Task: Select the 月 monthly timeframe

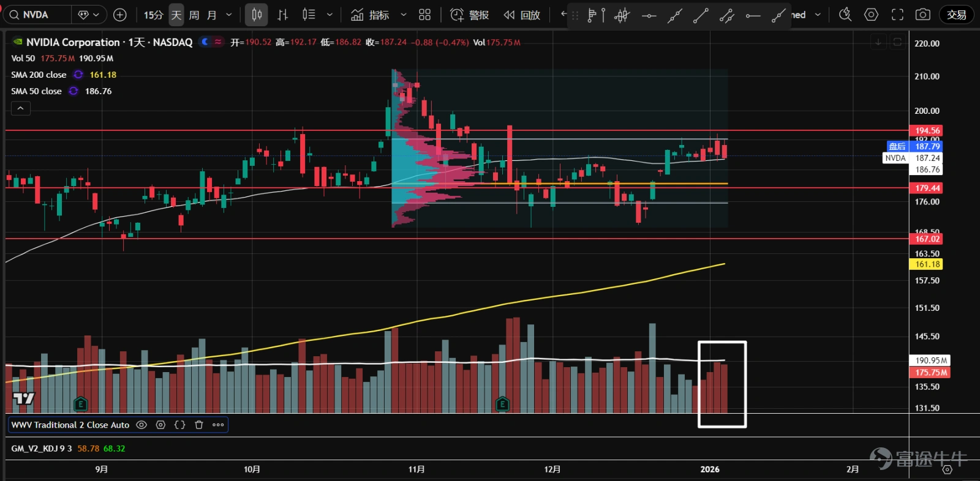Action: click(212, 15)
